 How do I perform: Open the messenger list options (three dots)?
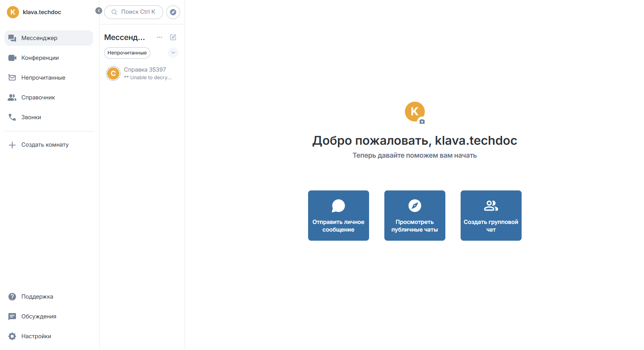pos(159,37)
